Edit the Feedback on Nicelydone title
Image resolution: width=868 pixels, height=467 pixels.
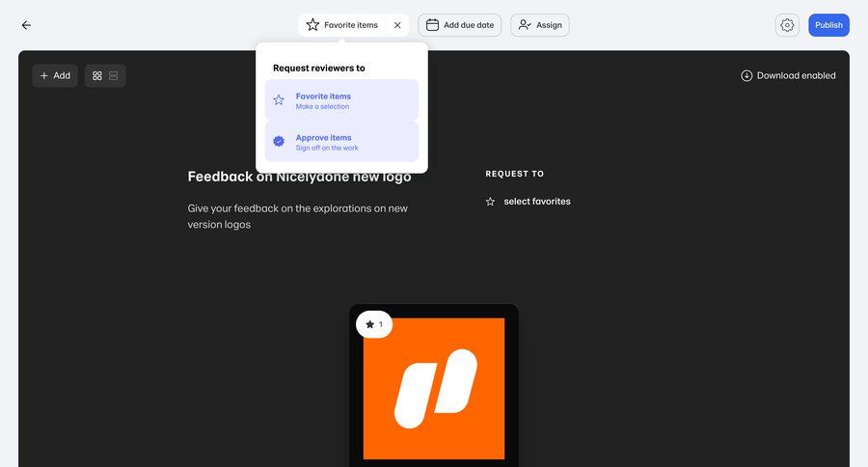tap(300, 177)
